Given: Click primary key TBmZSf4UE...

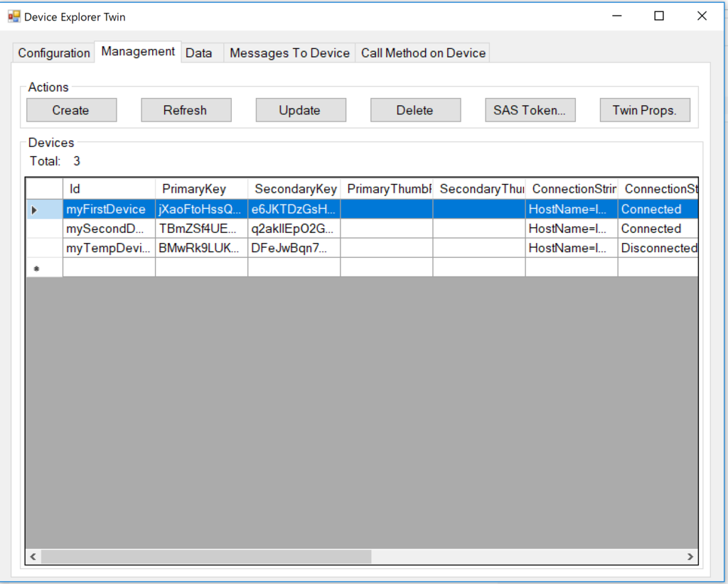Looking at the screenshot, I should click(201, 229).
